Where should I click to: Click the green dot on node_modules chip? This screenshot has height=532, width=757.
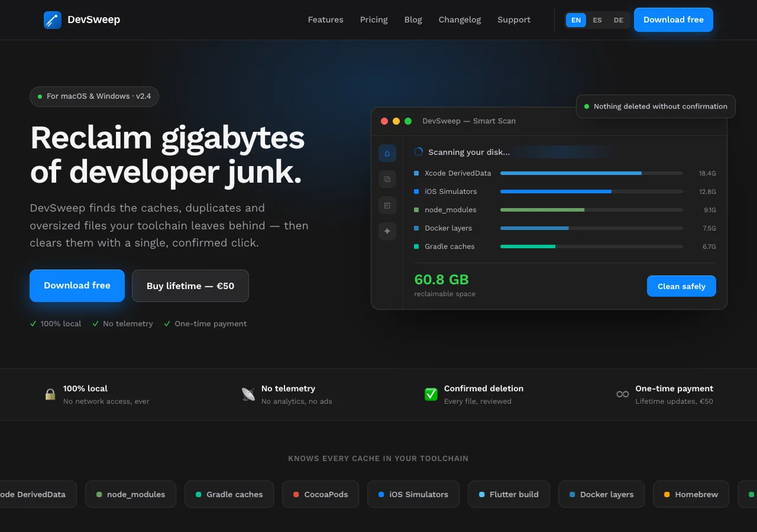tap(99, 494)
